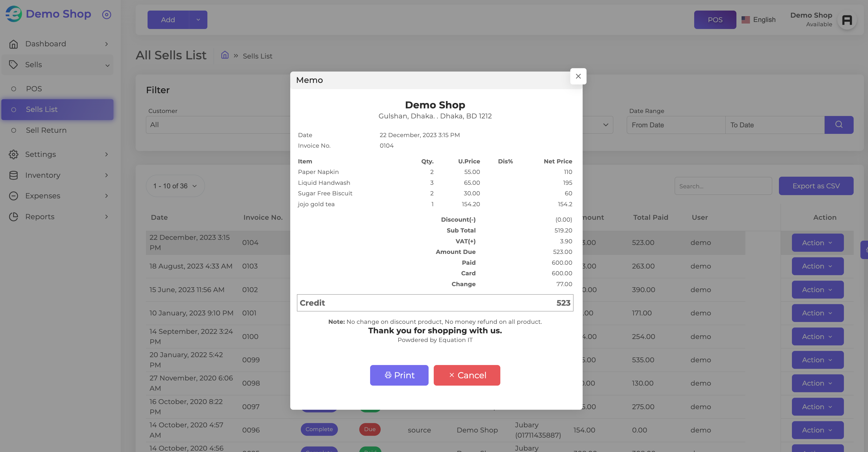The image size is (868, 452).
Task: Open the Action dropdown for invoice 0103
Action: (817, 266)
